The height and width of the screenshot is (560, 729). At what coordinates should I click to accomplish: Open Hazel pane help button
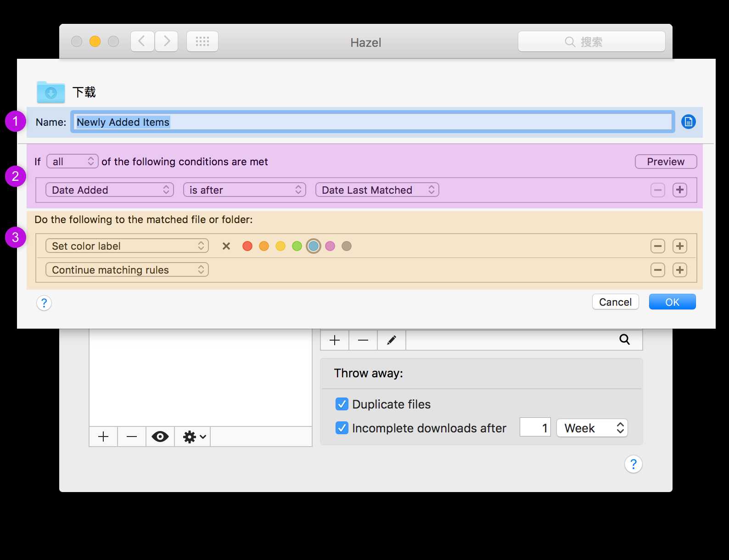point(634,464)
